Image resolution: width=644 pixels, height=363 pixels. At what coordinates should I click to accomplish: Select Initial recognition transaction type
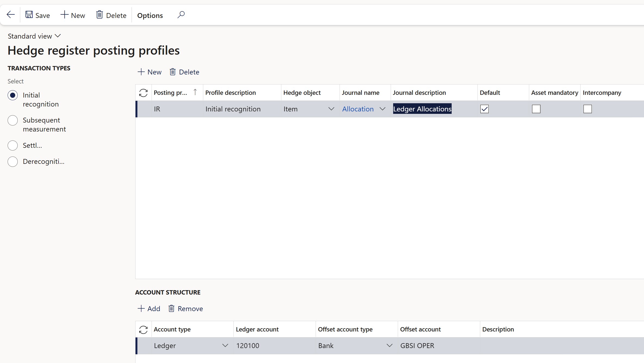coord(13,95)
